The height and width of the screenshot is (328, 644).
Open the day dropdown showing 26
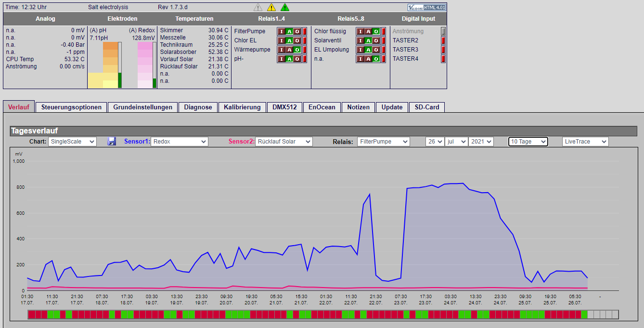coord(435,142)
